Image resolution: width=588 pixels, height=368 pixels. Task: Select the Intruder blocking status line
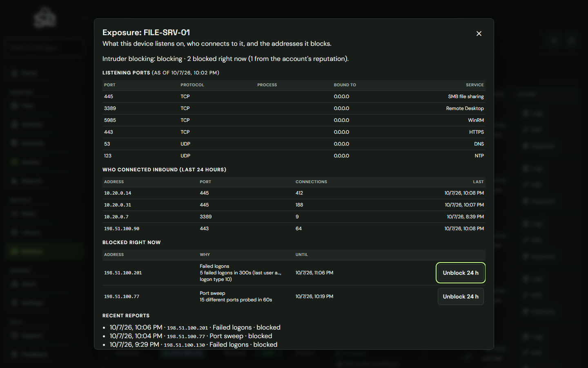point(225,59)
